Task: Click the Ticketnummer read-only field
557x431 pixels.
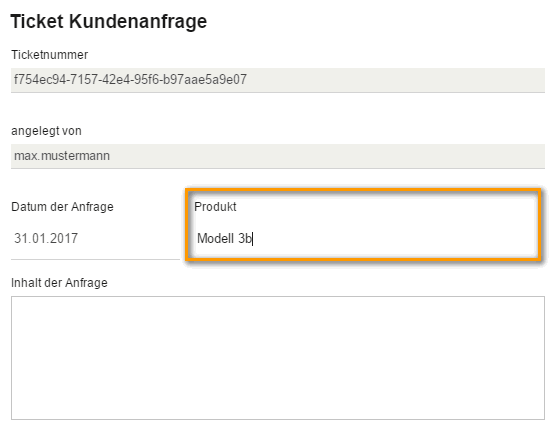Action: tap(278, 80)
